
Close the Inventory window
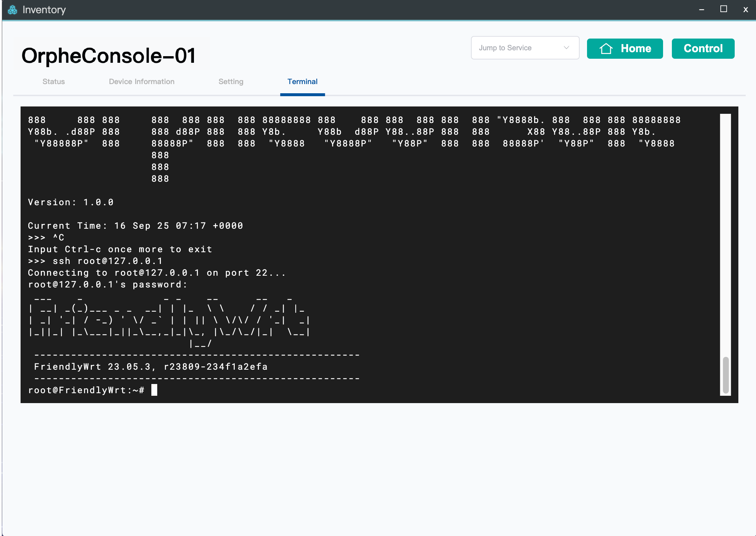[745, 10]
